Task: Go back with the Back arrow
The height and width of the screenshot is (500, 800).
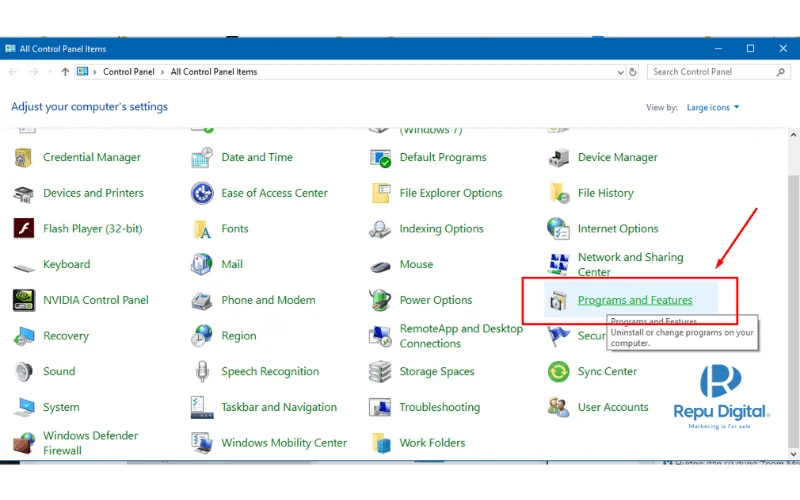Action: pyautogui.click(x=13, y=72)
